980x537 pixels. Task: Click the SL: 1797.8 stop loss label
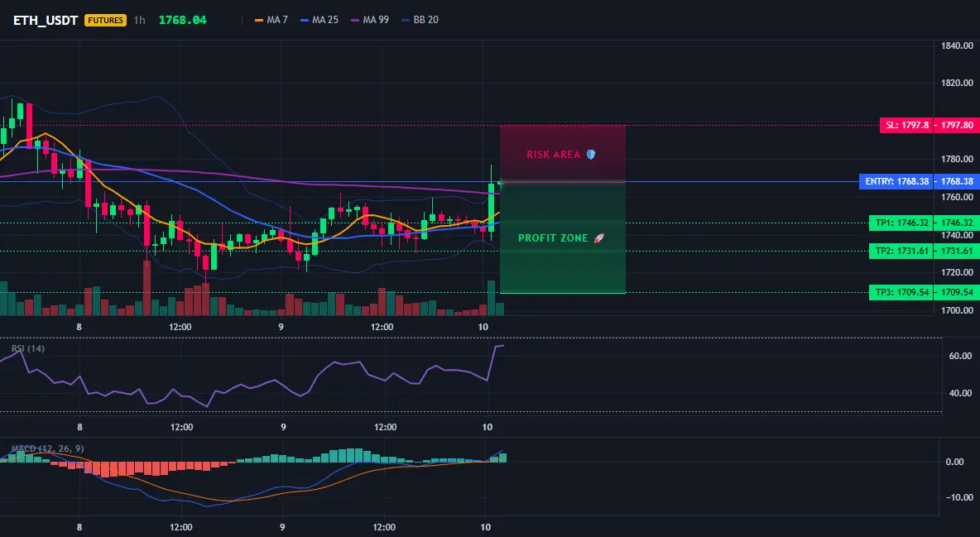(x=906, y=125)
